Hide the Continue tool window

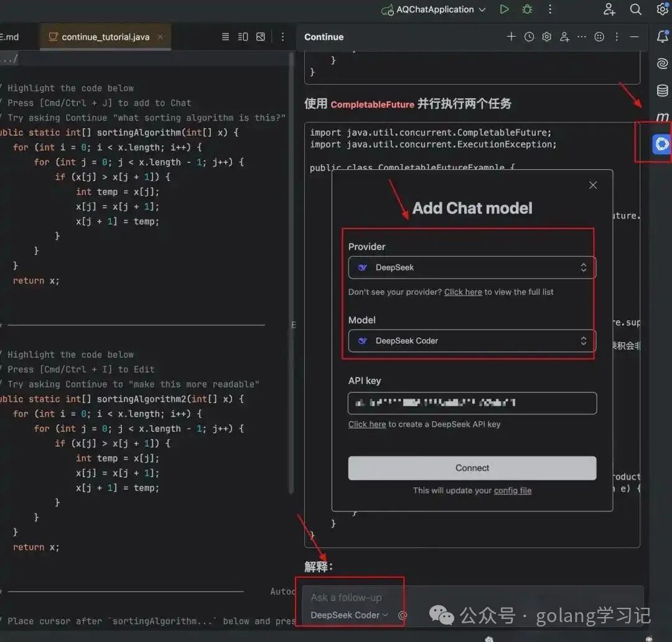(634, 37)
